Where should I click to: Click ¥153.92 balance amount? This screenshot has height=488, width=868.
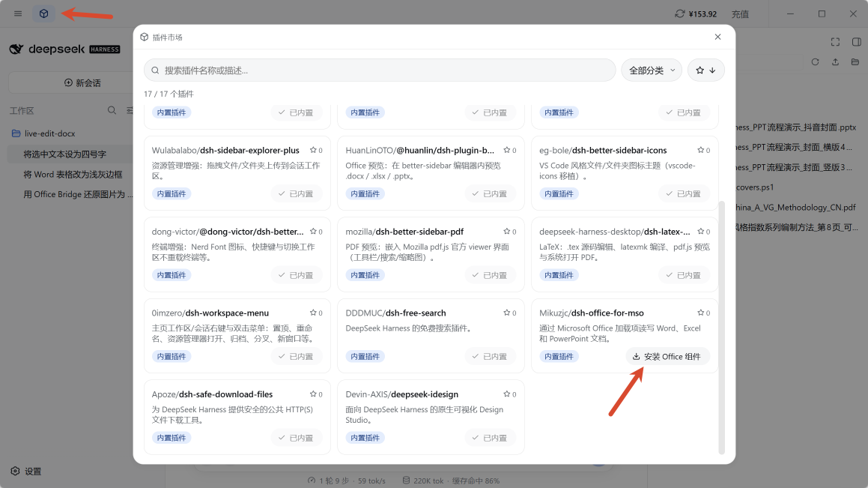(x=702, y=13)
